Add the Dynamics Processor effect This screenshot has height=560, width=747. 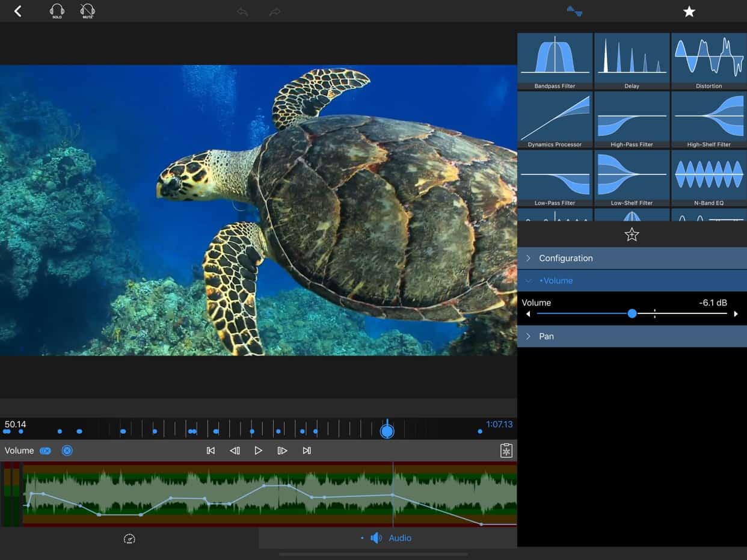click(555, 120)
